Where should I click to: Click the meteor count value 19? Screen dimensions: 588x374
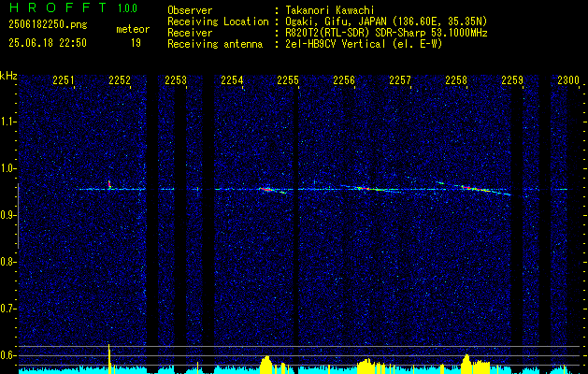(x=136, y=43)
